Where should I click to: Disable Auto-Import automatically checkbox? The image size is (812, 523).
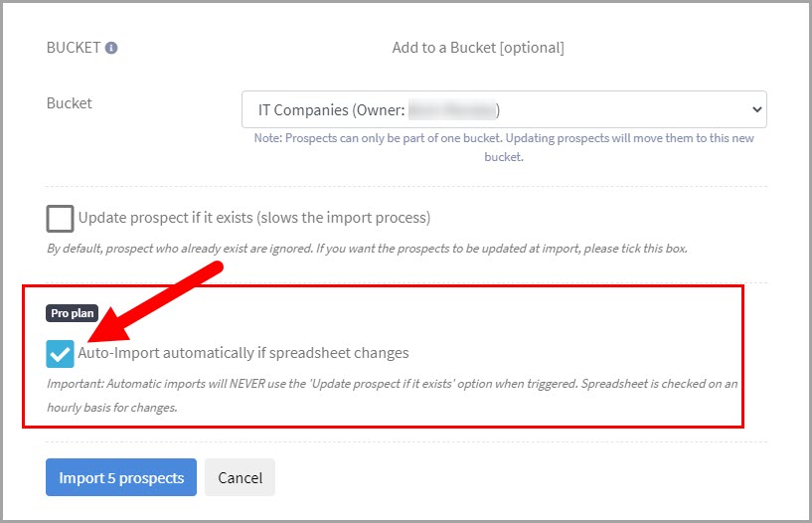click(61, 353)
